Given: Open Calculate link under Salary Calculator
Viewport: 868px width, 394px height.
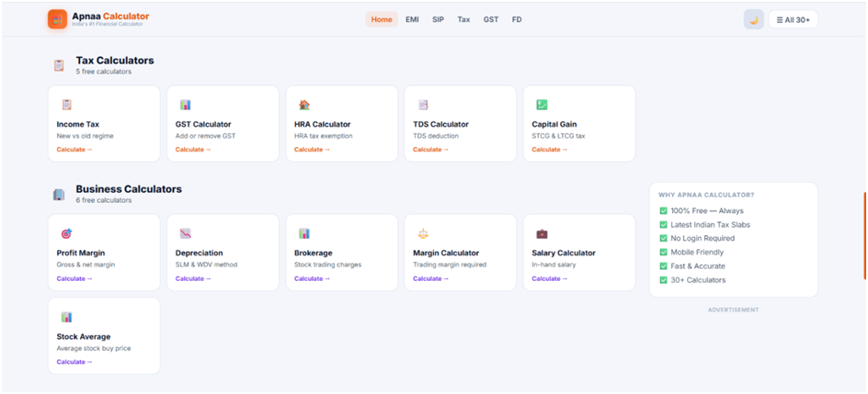Looking at the screenshot, I should tap(550, 278).
